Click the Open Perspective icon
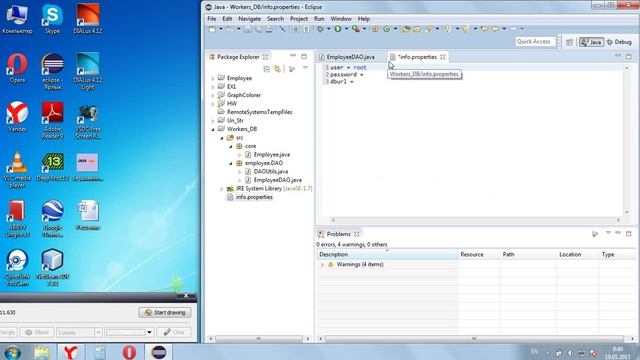Viewport: 640px width, 360px height. click(569, 42)
